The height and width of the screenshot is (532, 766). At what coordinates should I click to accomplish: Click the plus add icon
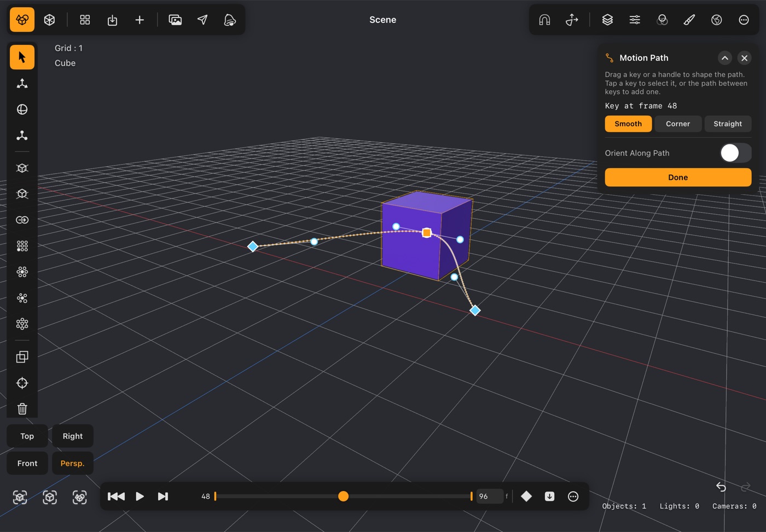tap(140, 20)
